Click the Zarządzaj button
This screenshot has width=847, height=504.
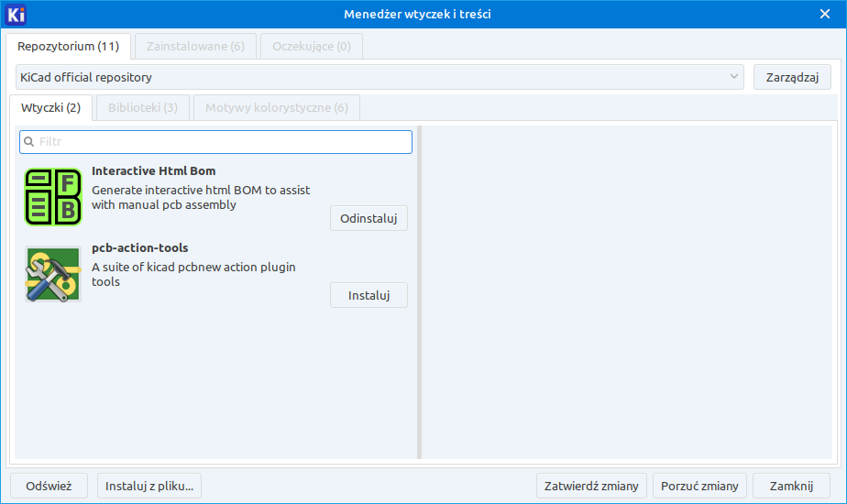click(x=792, y=77)
